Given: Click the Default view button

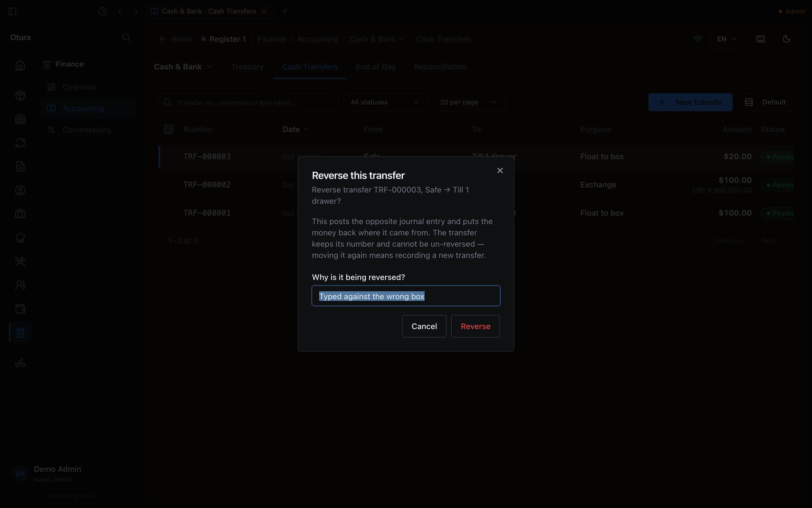Looking at the screenshot, I should (765, 102).
